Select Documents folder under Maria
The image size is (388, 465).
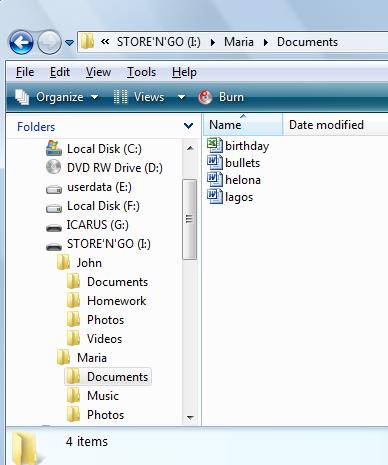click(x=117, y=377)
